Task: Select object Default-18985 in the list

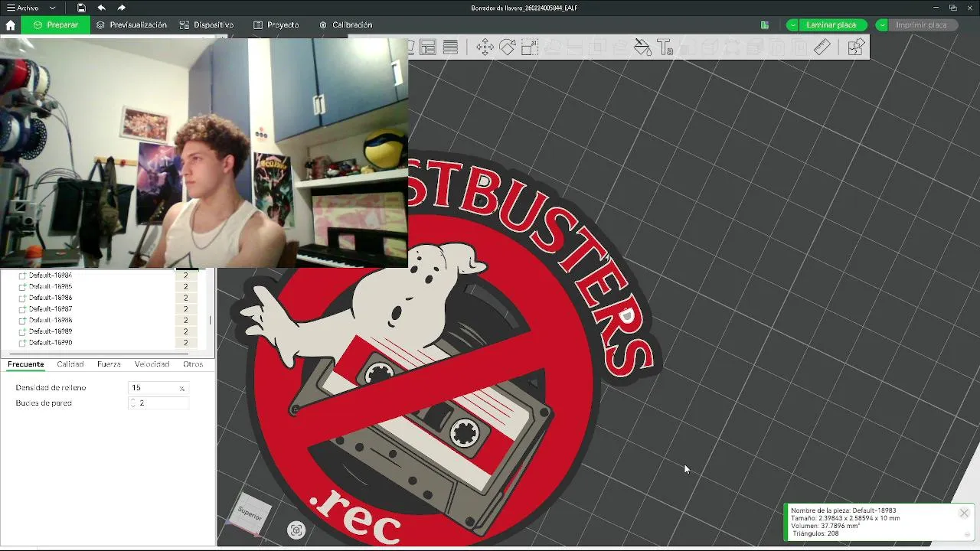Action: (x=51, y=286)
